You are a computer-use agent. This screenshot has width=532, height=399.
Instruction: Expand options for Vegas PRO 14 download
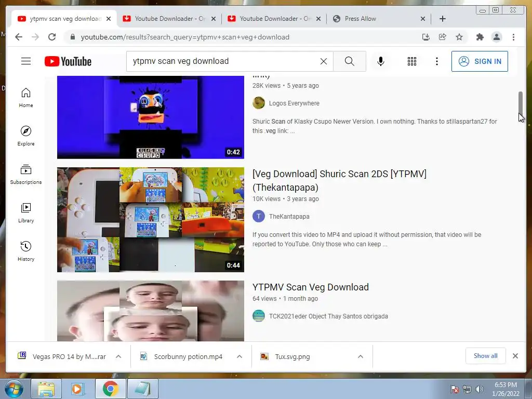(x=118, y=356)
